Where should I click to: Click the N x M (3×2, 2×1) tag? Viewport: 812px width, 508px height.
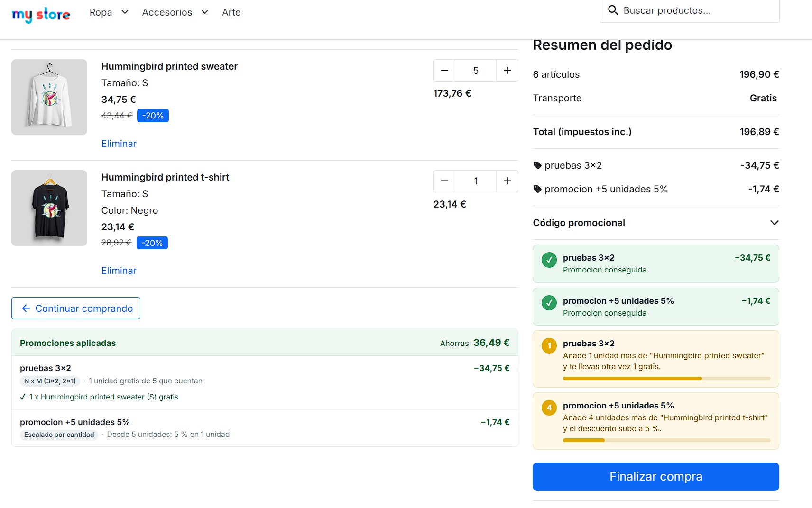tap(50, 381)
